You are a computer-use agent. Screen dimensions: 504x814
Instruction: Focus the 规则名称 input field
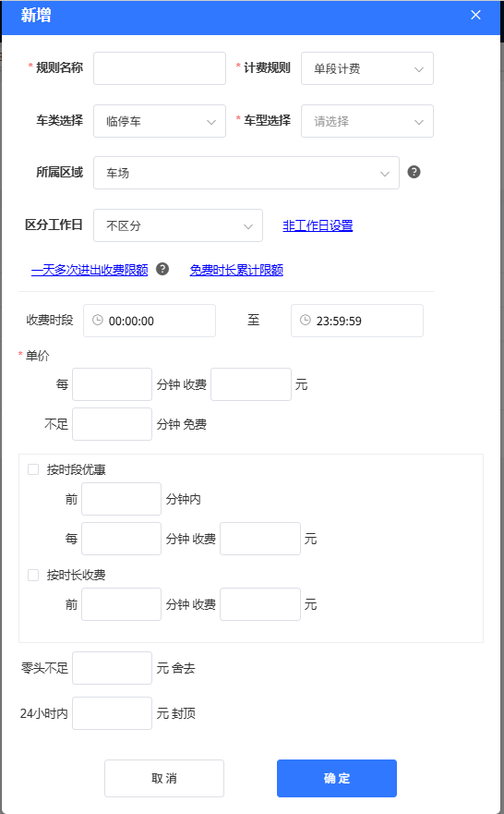pos(160,68)
